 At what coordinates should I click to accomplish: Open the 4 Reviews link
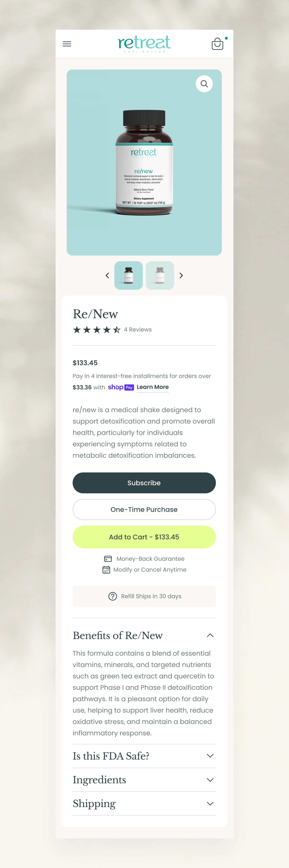coord(138,329)
